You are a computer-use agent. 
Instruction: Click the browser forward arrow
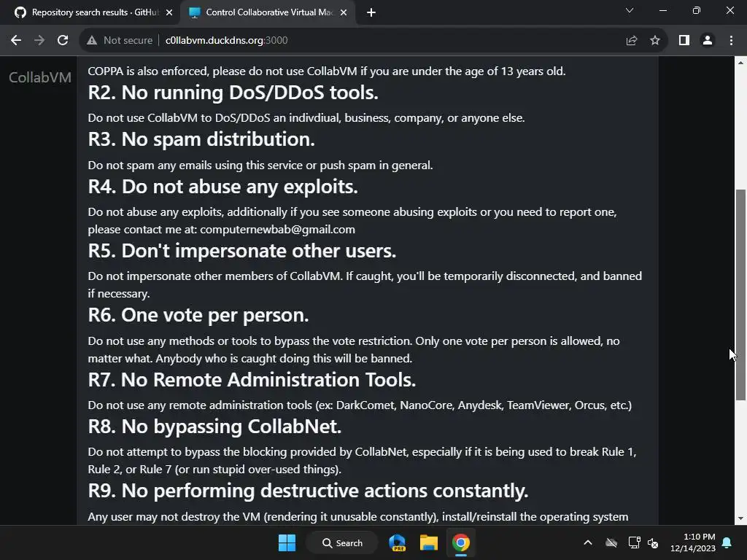(39, 41)
